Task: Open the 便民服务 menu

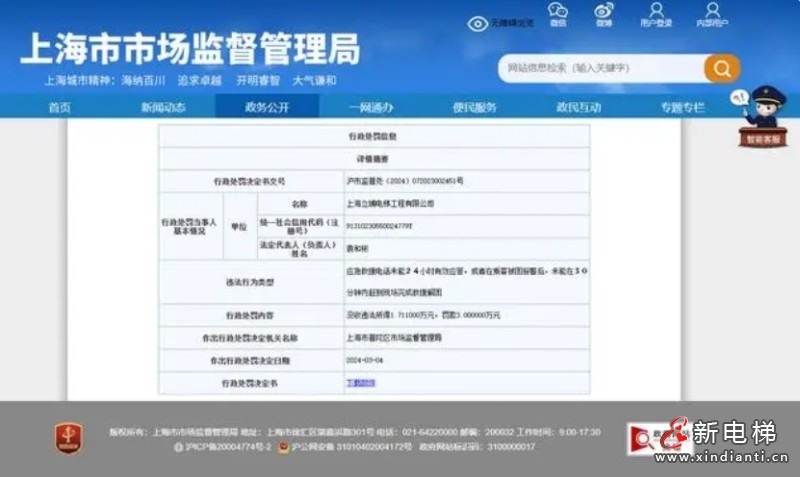Action: click(474, 107)
